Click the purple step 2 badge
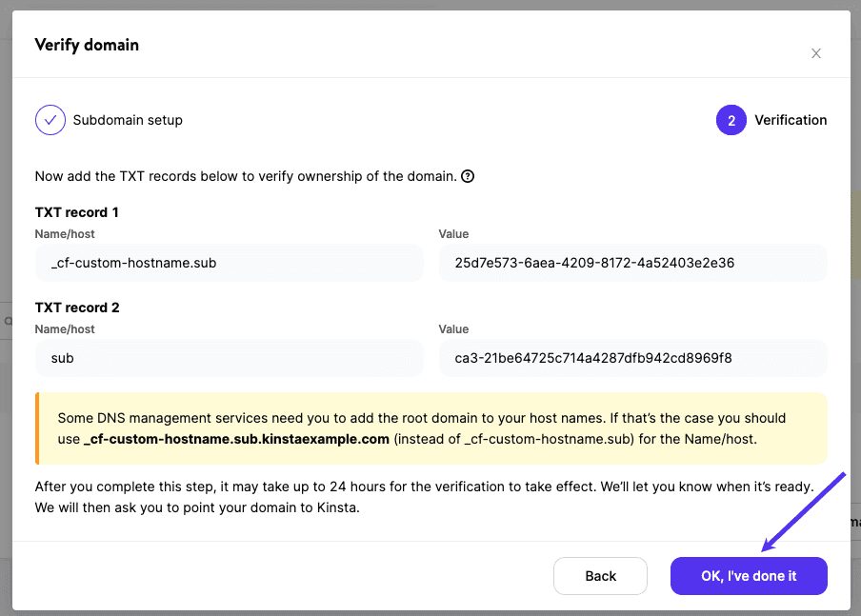This screenshot has width=861, height=616. (x=731, y=119)
